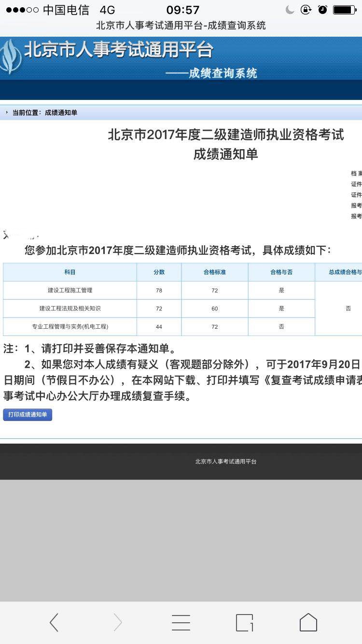Click the 北京市人事考试通用平台 banner heading
The height and width of the screenshot is (644, 362).
pyautogui.click(x=119, y=50)
